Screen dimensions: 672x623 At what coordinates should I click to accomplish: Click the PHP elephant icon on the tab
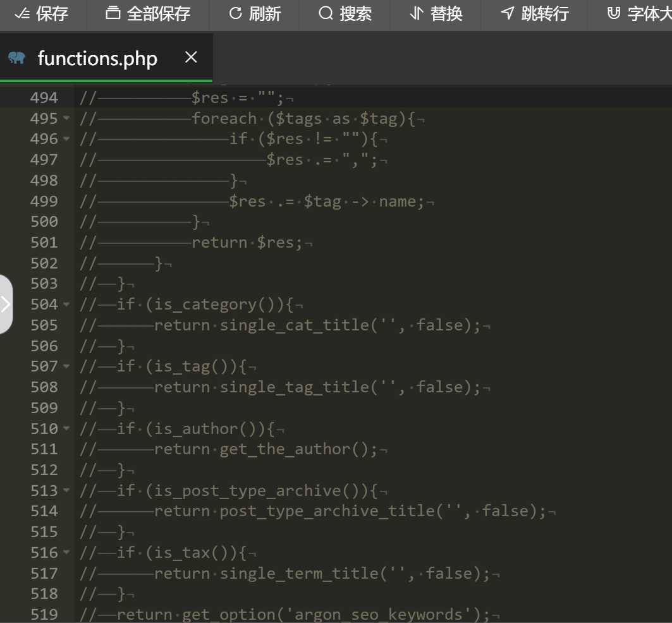pos(17,58)
